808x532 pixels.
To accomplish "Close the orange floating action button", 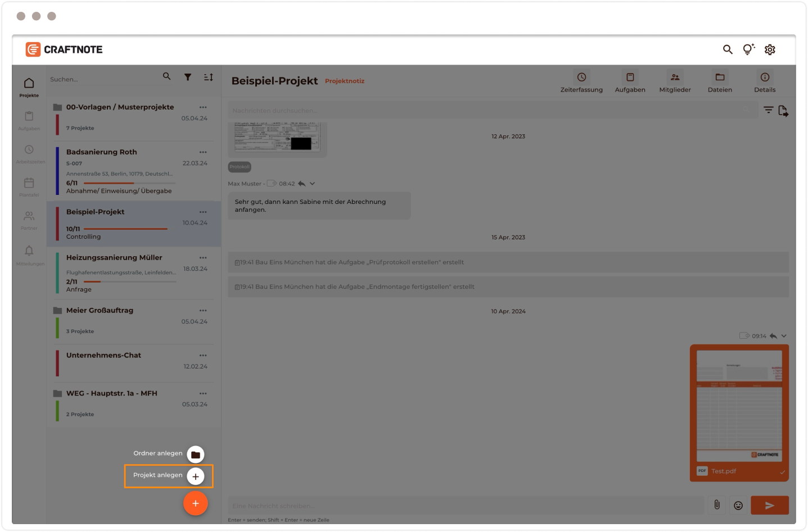I will tap(195, 503).
